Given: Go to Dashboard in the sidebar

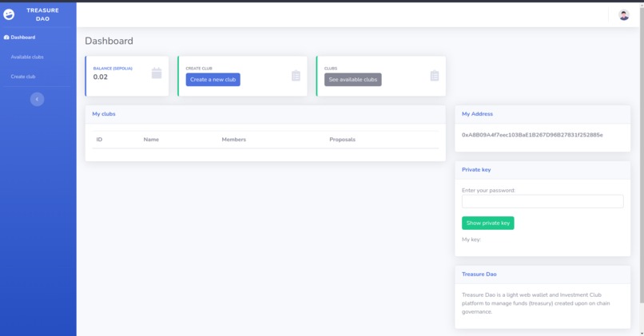Looking at the screenshot, I should (x=23, y=38).
